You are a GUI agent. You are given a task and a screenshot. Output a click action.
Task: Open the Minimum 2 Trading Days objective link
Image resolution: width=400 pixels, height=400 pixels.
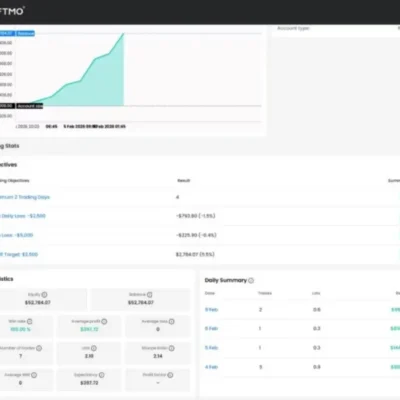click(x=25, y=197)
